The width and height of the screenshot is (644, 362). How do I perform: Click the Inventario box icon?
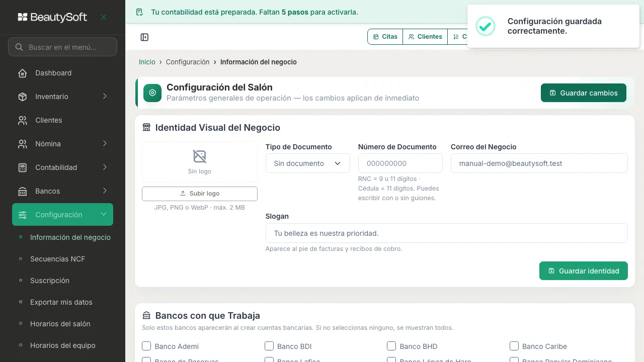23,97
